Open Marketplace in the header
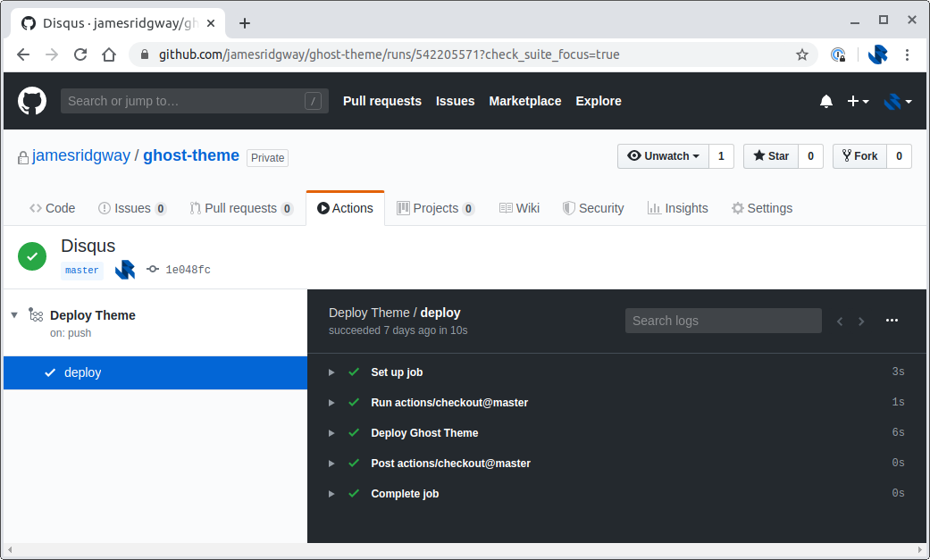The height and width of the screenshot is (560, 930). pos(525,101)
